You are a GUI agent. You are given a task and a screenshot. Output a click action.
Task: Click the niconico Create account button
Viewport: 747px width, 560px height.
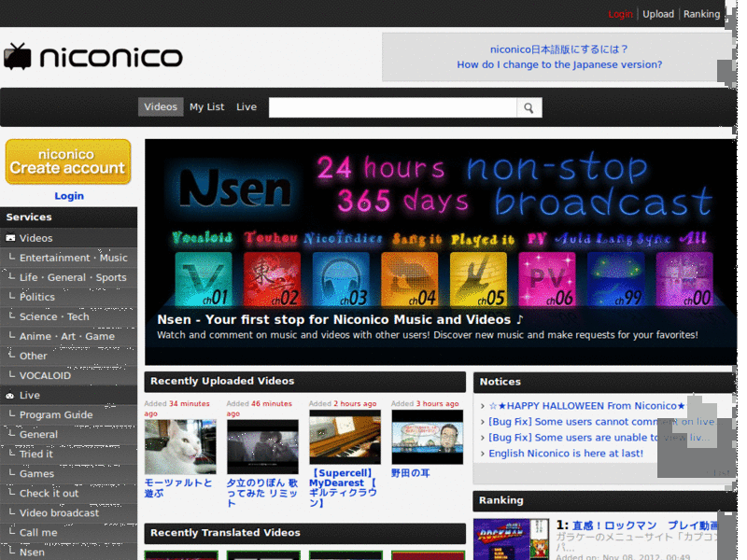(68, 161)
